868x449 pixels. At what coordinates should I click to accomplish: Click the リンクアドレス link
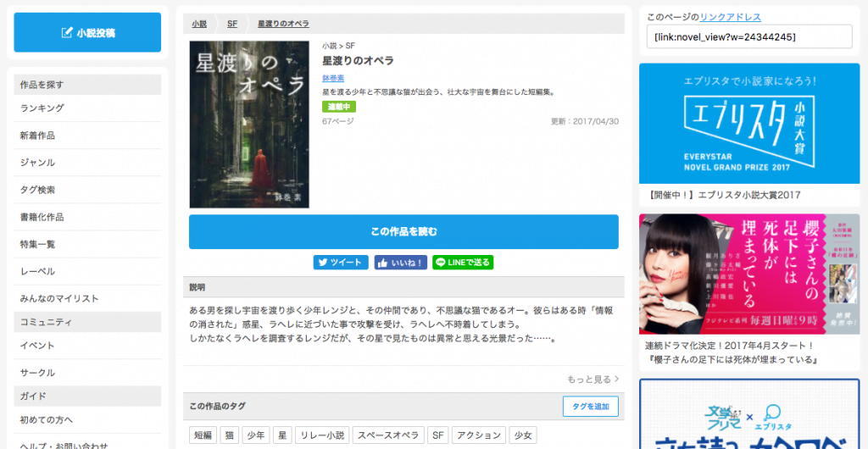tap(730, 17)
